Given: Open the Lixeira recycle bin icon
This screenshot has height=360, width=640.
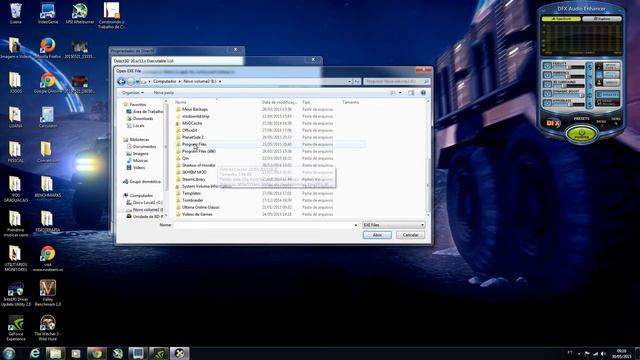Looking at the screenshot, I should pyautogui.click(x=16, y=13).
